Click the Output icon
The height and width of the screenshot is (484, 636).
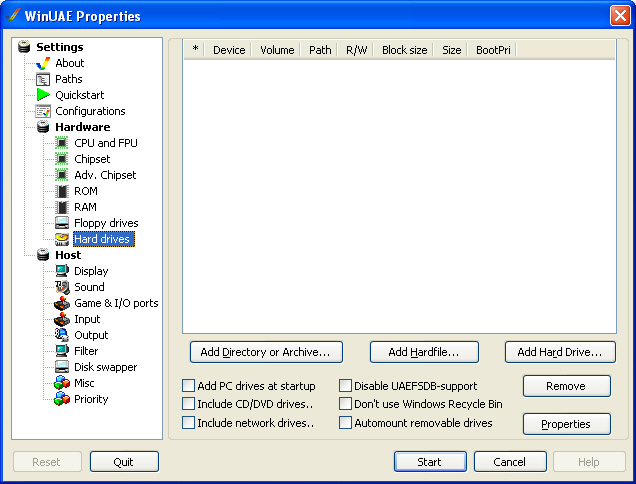coord(62,335)
